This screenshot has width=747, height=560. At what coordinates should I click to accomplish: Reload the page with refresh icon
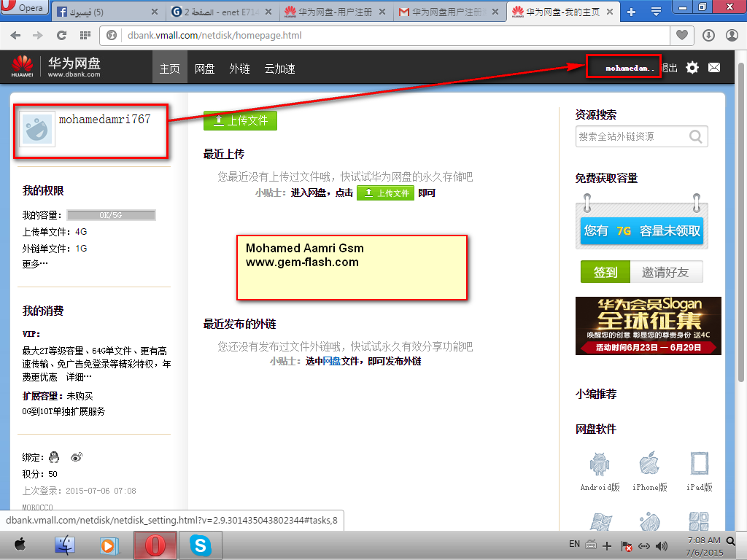pos(61,35)
